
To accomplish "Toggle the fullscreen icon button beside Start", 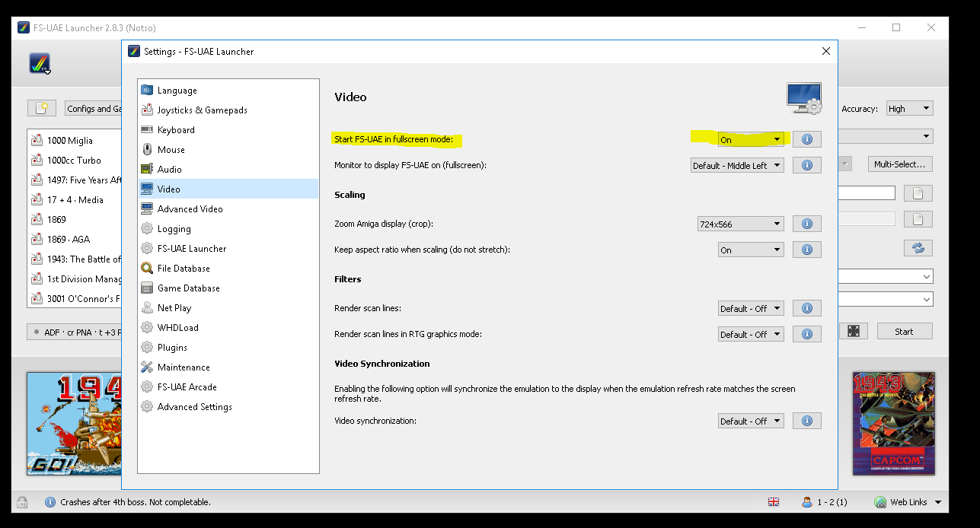I will pos(854,331).
